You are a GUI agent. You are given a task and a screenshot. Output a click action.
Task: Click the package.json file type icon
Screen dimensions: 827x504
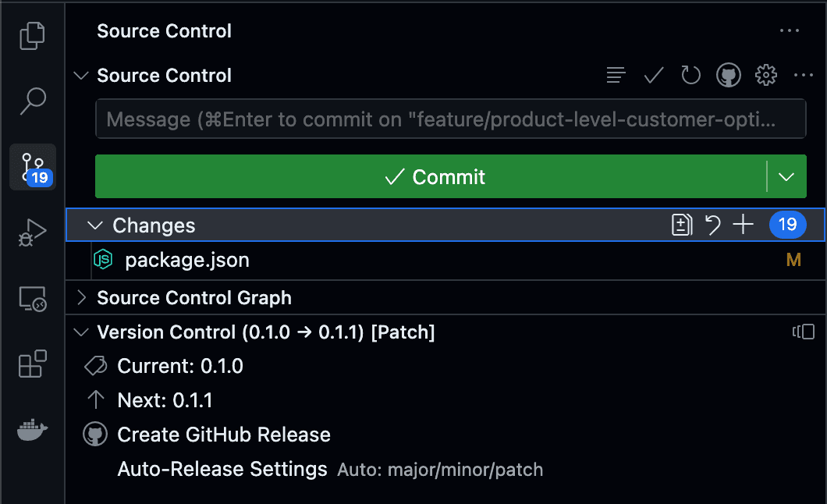103,259
